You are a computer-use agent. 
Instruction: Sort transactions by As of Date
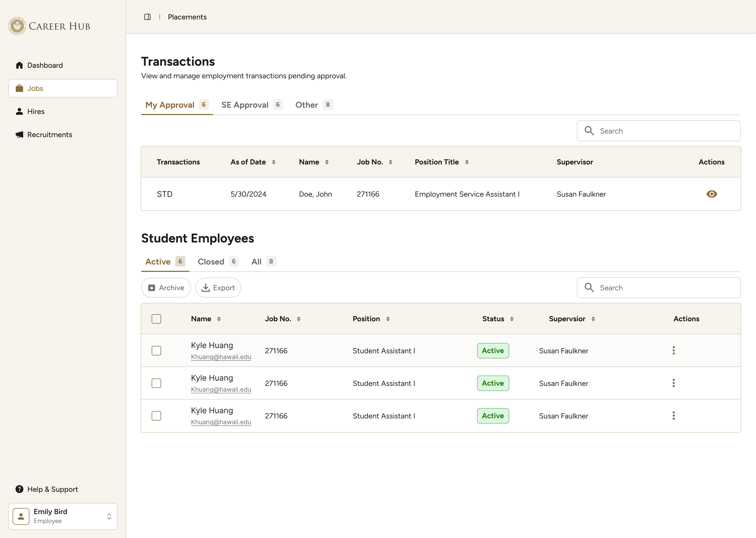274,162
